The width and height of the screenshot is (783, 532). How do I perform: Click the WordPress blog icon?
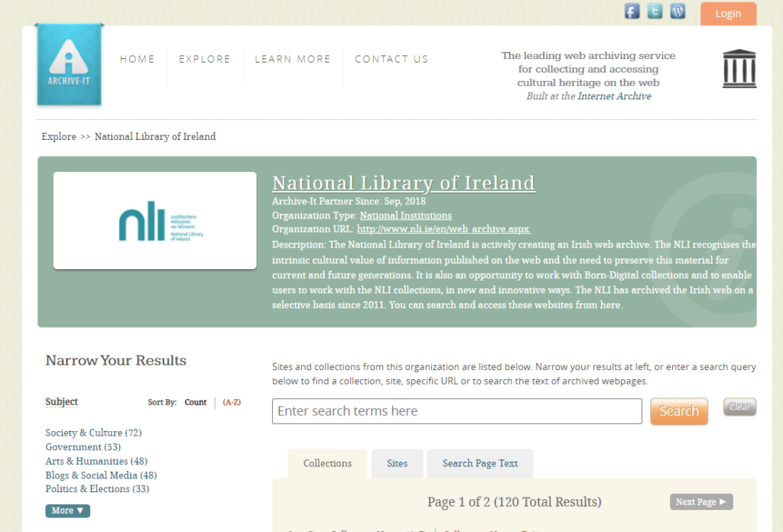click(677, 11)
